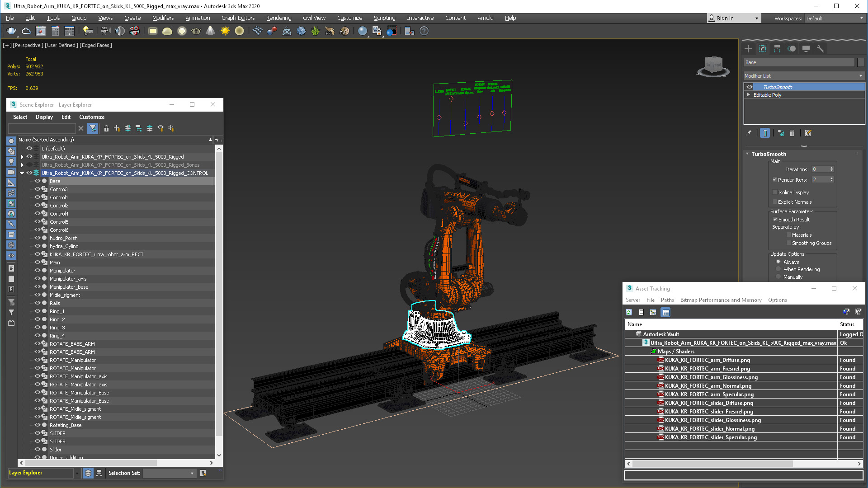Screen dimensions: 868x488
Task: Click the Table View icon in Asset Tracking
Action: point(665,312)
